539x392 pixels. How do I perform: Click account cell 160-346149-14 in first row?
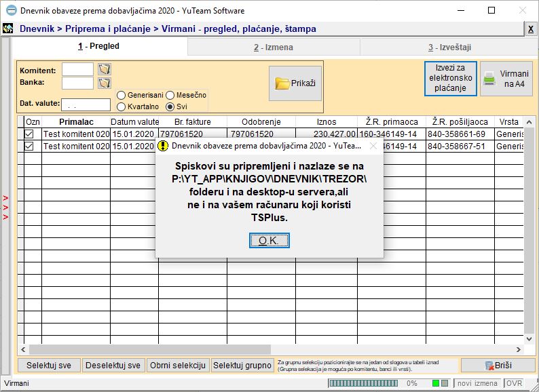392,134
